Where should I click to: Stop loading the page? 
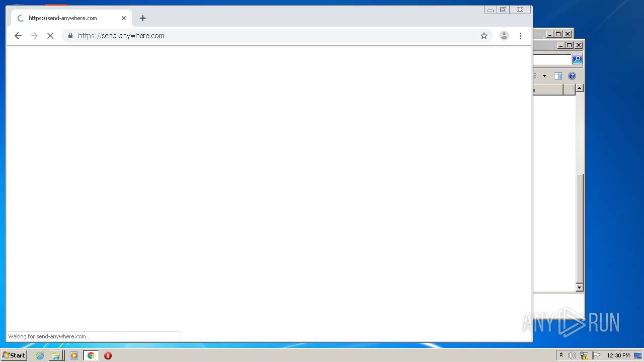point(50,36)
